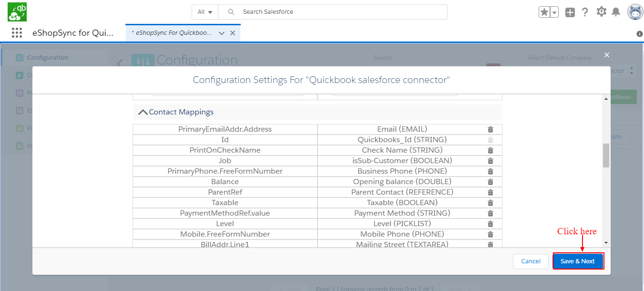Open eShopSync tab options chevron
The image size is (644, 291).
coord(221,33)
